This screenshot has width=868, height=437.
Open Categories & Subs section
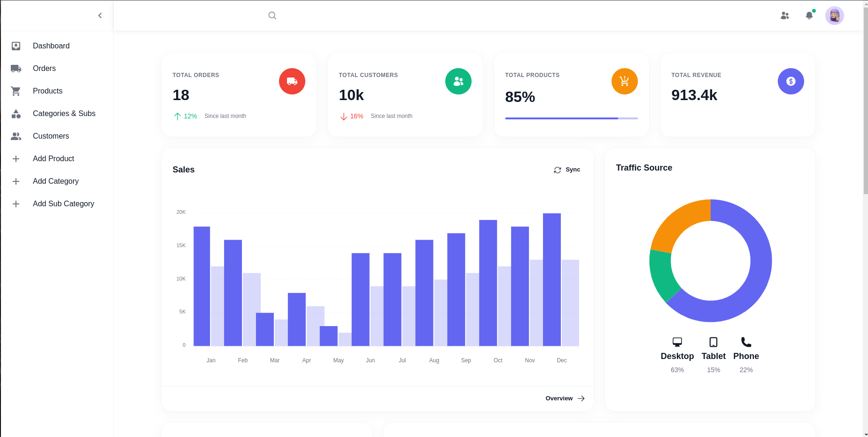(64, 113)
